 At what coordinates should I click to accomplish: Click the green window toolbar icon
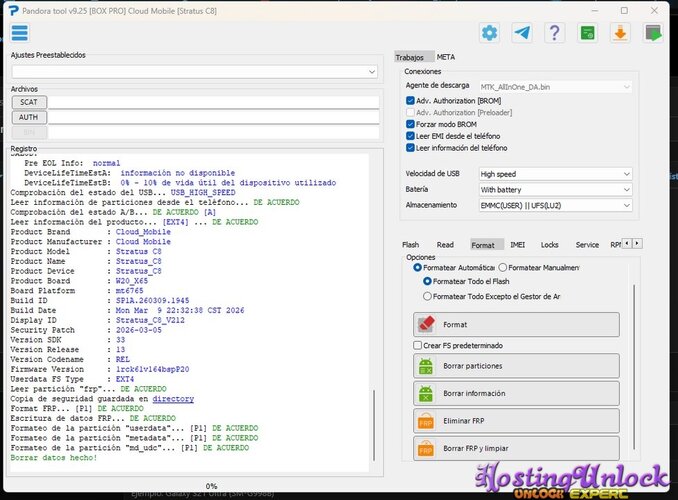588,33
